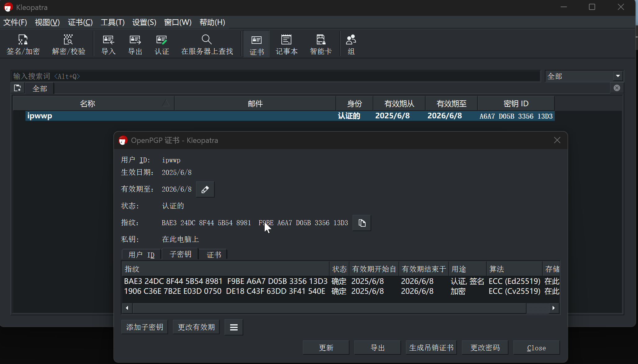
Task: Click the subkey 状态 column header
Action: click(x=339, y=269)
